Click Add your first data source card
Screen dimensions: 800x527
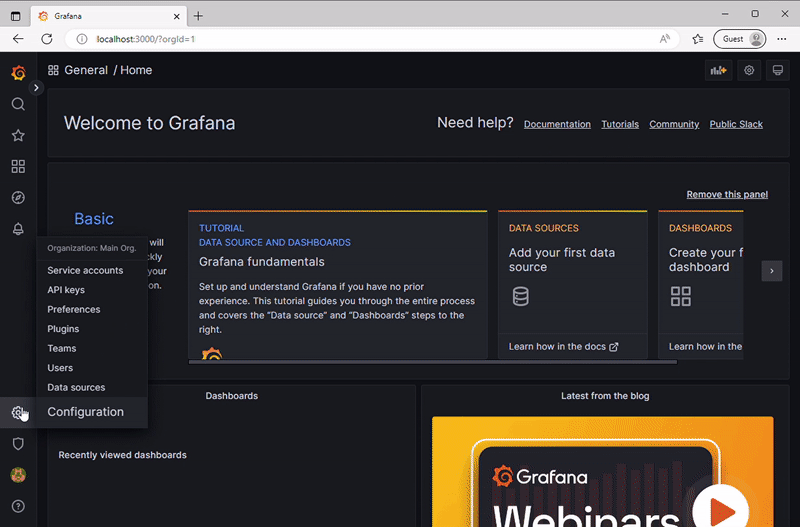pos(572,285)
